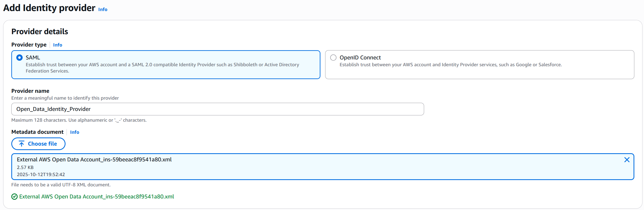Click the Metadata document label
Image resolution: width=644 pixels, height=210 pixels.
(37, 132)
